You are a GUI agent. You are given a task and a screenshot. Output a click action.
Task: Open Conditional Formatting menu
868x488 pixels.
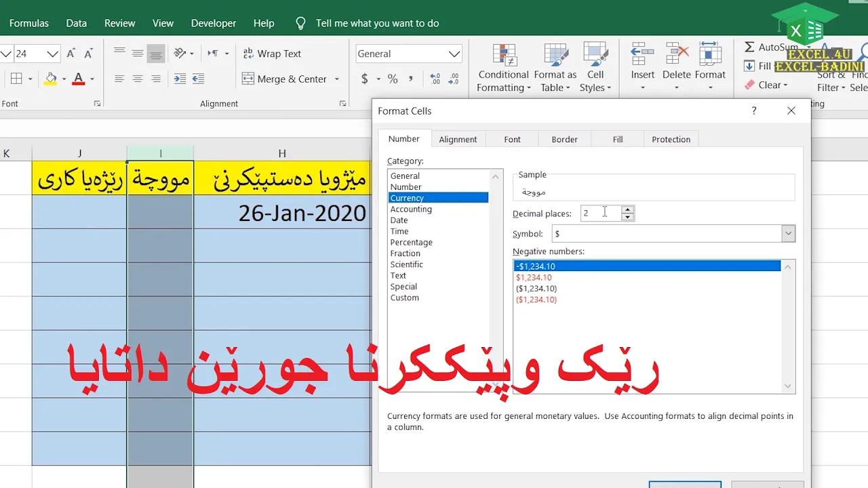503,68
